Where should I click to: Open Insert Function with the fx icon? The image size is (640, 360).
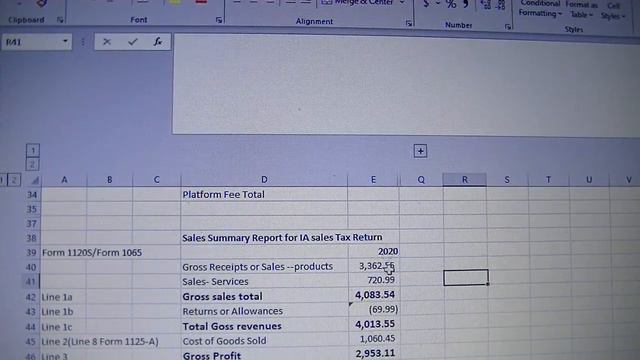coord(158,42)
